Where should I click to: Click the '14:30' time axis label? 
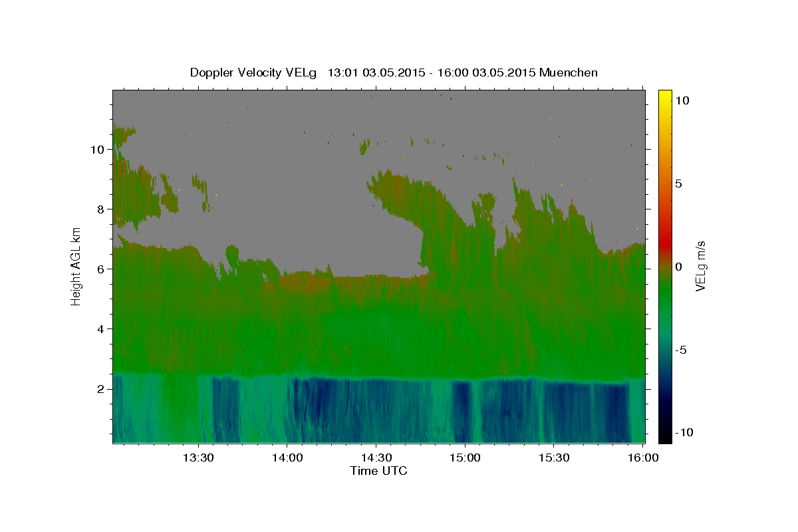click(x=376, y=458)
